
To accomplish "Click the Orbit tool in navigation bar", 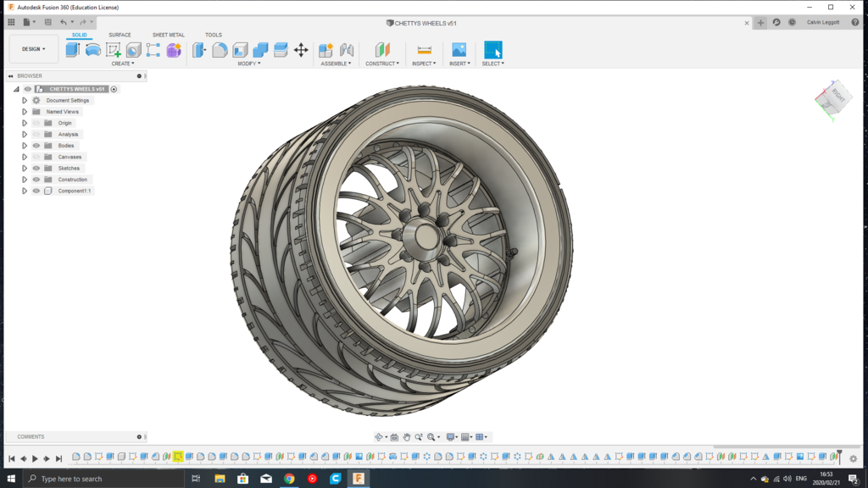I will coord(379,436).
